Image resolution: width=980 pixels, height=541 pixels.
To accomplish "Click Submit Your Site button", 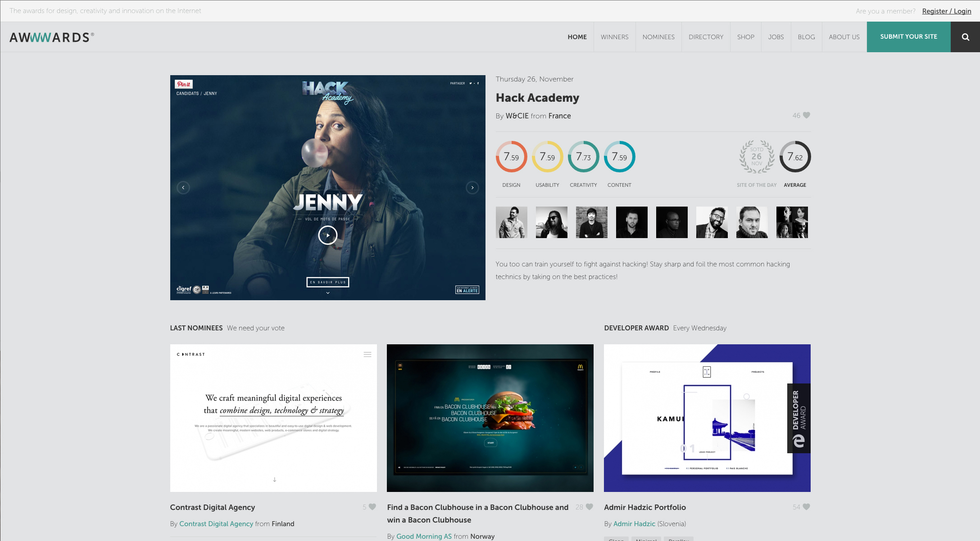I will 908,37.
